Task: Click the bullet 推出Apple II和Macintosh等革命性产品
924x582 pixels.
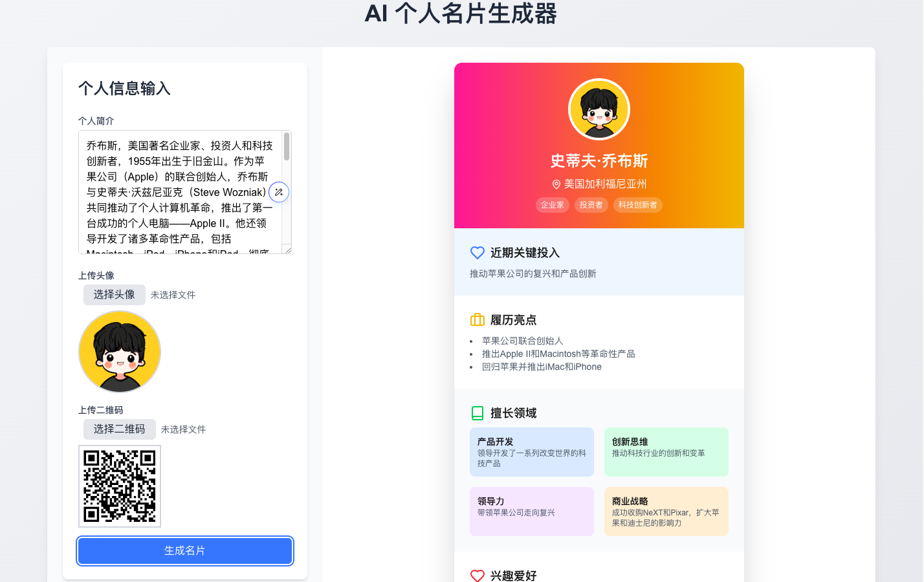Action: [558, 354]
